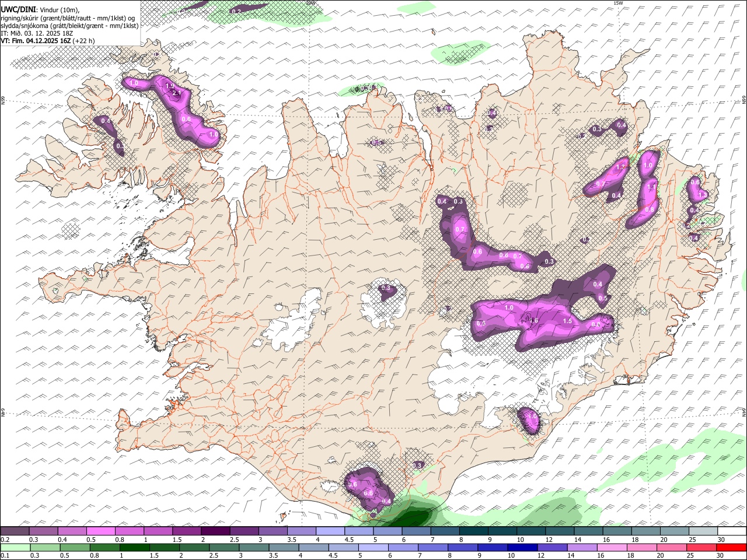Pick the bright red 30 rain swatch
Viewport: 747px width, 560px height.
(x=731, y=547)
